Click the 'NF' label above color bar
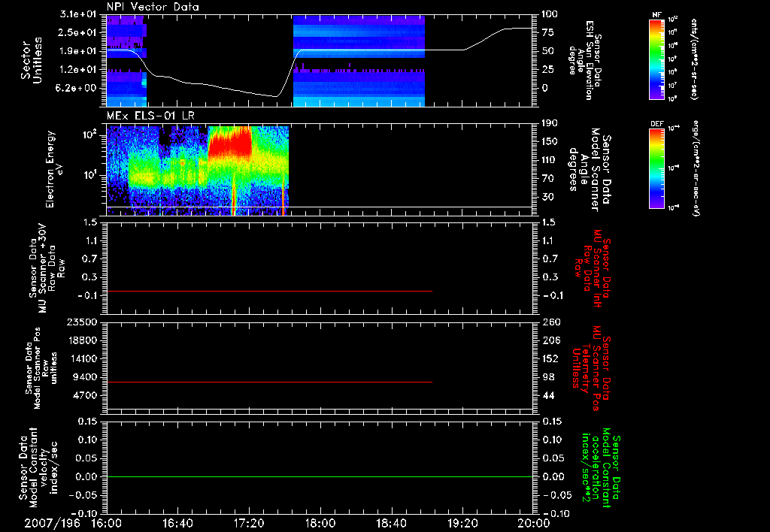The image size is (770, 532). click(657, 16)
